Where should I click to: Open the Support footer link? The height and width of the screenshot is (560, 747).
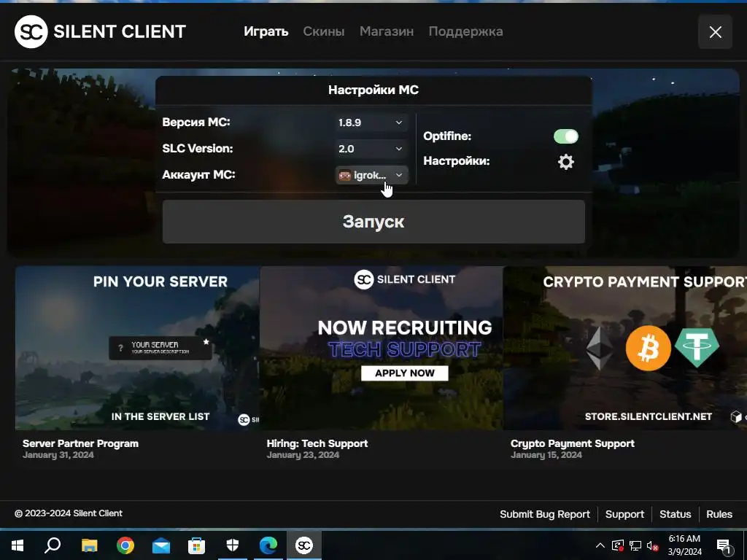tap(624, 514)
